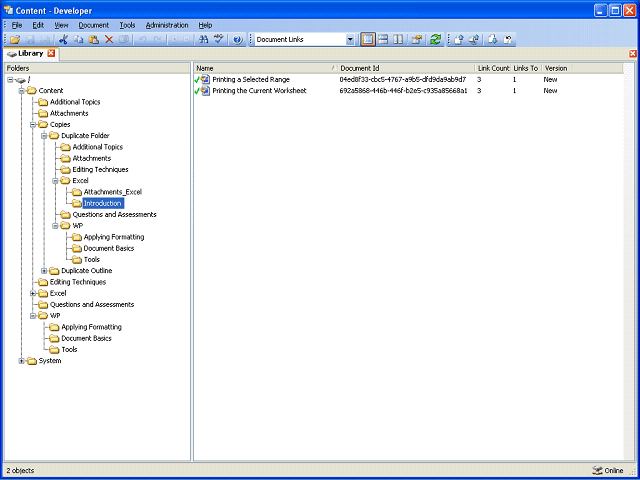Close the Library tab with red X

[51, 53]
